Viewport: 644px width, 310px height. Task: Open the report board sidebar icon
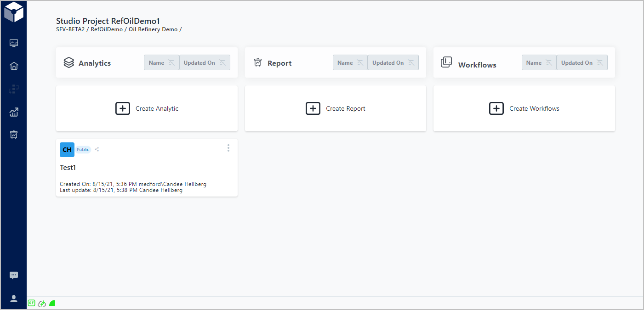14,135
